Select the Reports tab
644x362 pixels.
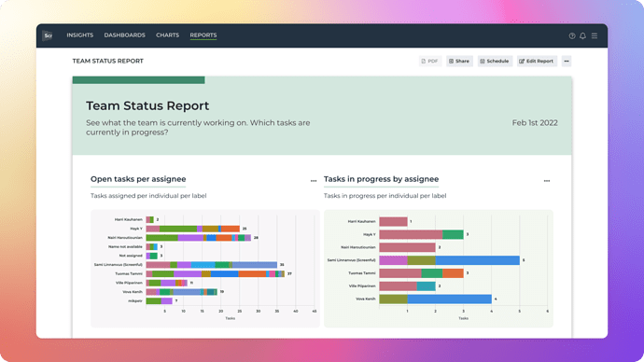[203, 35]
